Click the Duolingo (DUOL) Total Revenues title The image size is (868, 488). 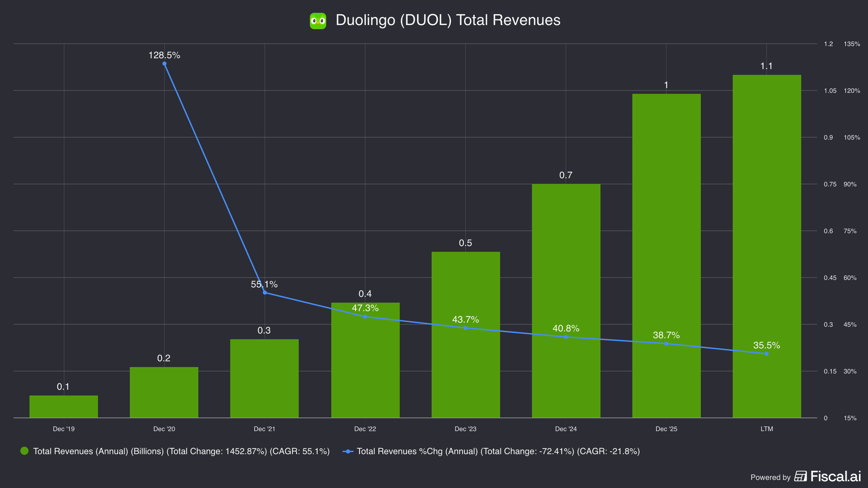point(448,20)
